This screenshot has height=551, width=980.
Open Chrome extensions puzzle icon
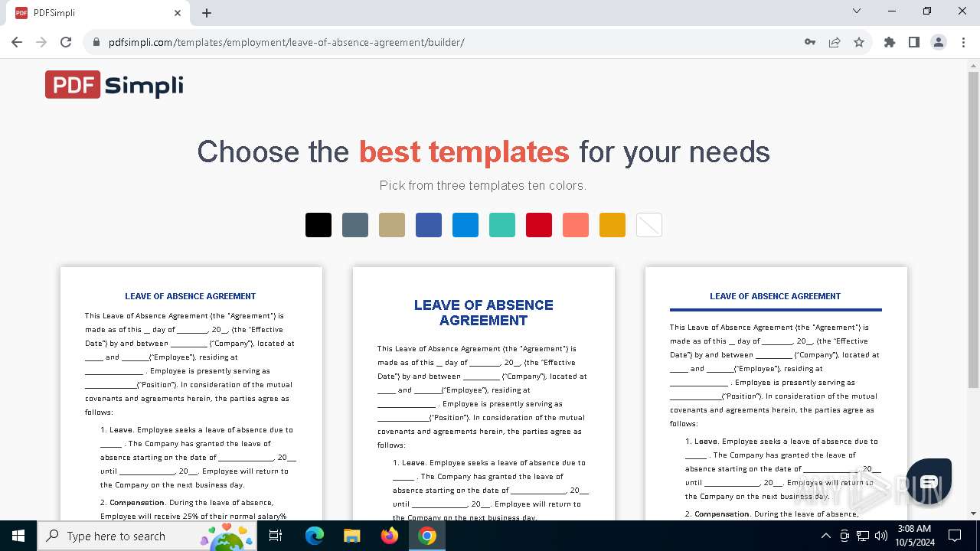pos(890,42)
